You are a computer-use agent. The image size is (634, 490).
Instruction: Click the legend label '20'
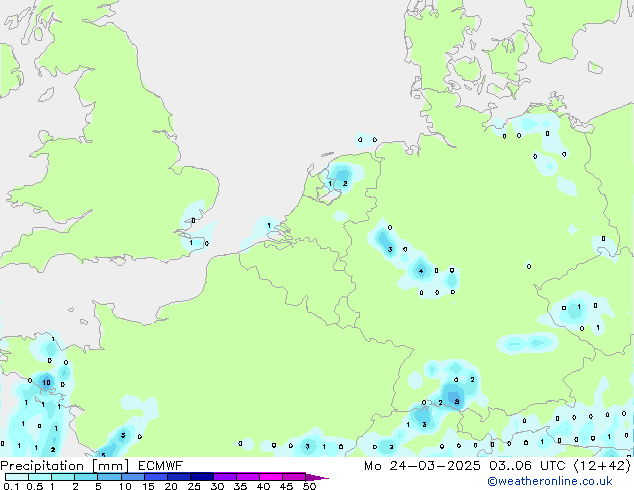point(171,486)
